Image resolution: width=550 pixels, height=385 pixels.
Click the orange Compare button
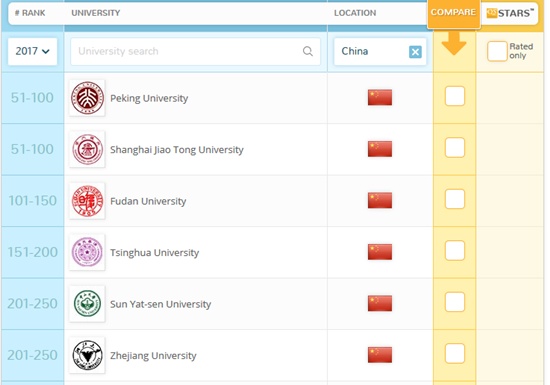(x=454, y=13)
